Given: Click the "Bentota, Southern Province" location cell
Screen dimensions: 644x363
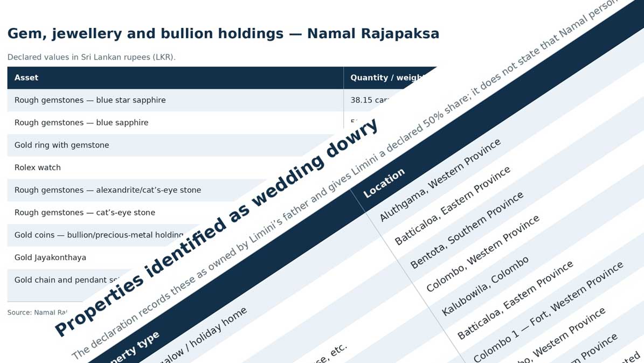Looking at the screenshot, I should [467, 231].
